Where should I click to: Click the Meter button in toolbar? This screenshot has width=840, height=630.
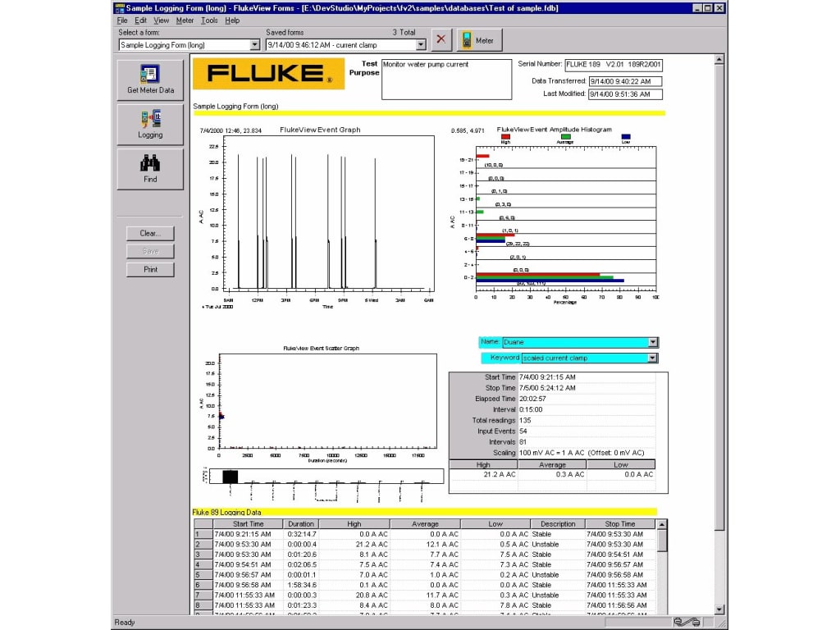click(479, 40)
